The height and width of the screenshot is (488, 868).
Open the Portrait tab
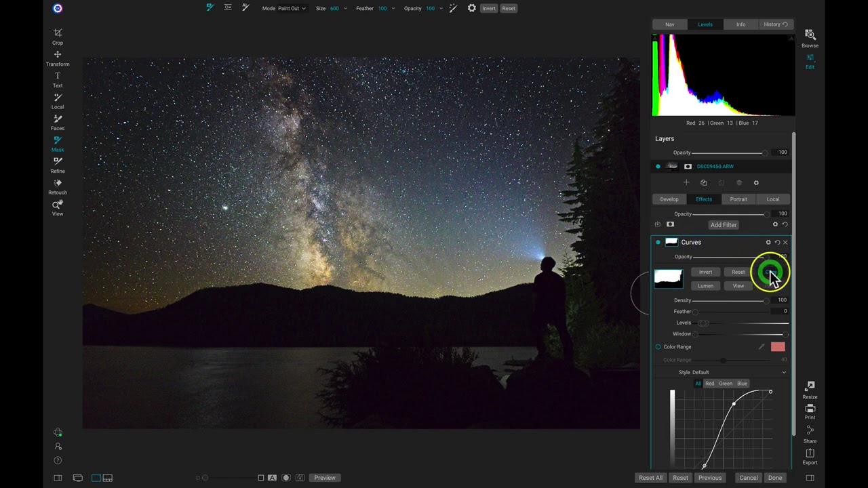pos(738,199)
